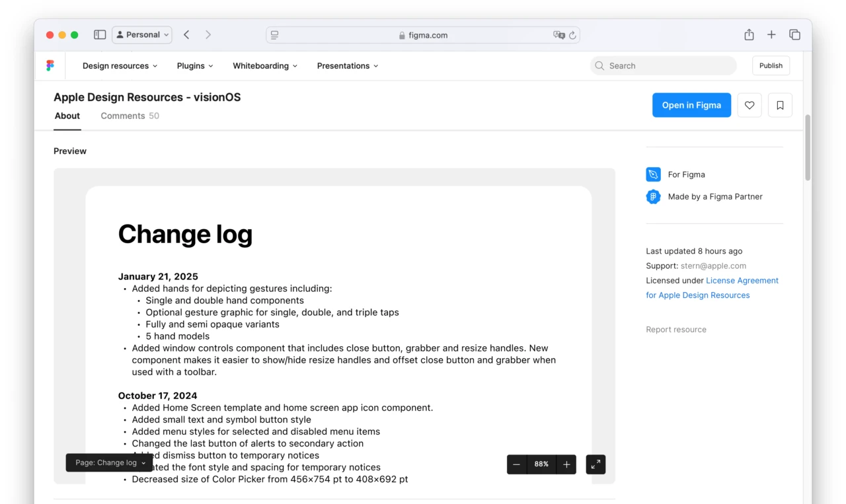This screenshot has height=504, width=846.
Task: Click the 88% zoom level value
Action: pyautogui.click(x=541, y=464)
